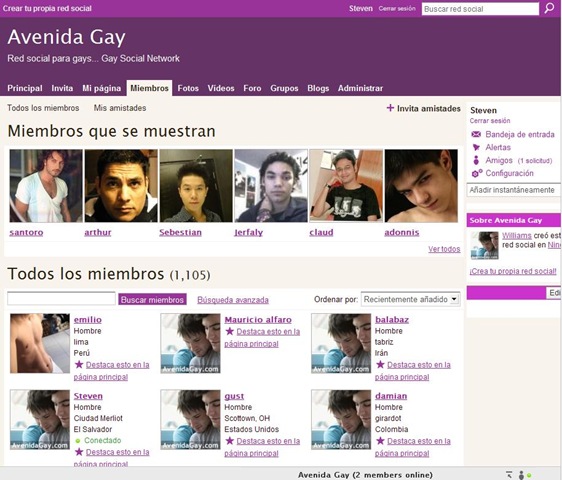Go to Mi página tab
The image size is (562, 480).
(101, 88)
